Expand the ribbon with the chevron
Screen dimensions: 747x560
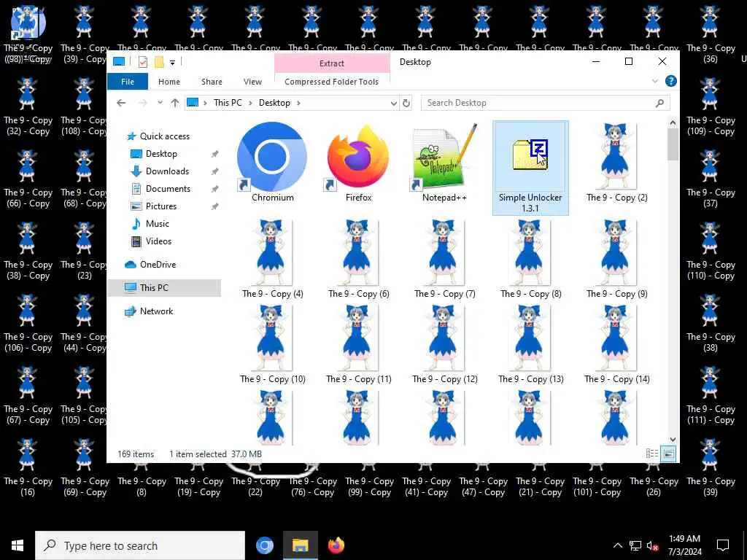click(x=654, y=82)
